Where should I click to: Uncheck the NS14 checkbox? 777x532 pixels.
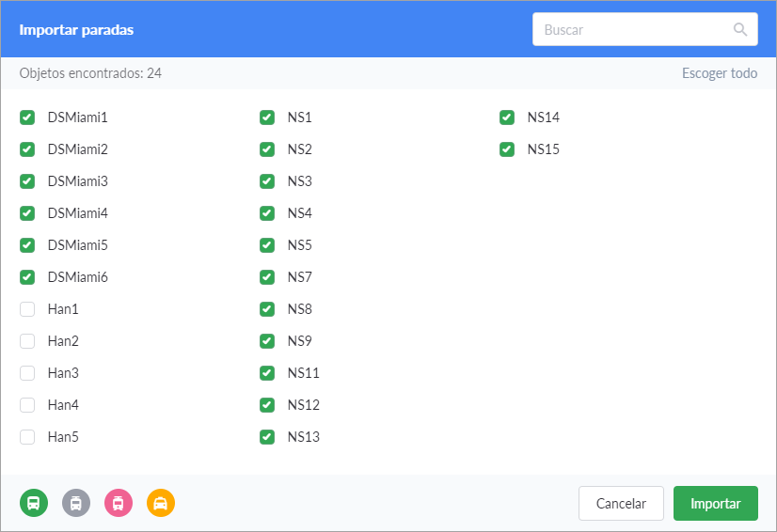(x=507, y=117)
